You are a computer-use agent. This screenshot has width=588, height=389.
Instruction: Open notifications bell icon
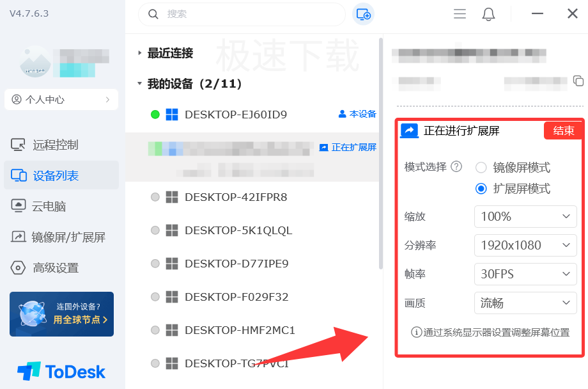pyautogui.click(x=488, y=14)
